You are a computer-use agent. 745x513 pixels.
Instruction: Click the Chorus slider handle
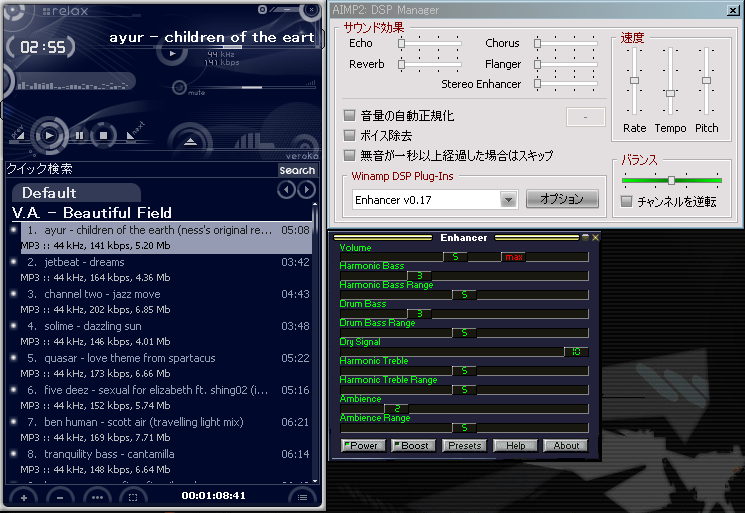coord(537,44)
